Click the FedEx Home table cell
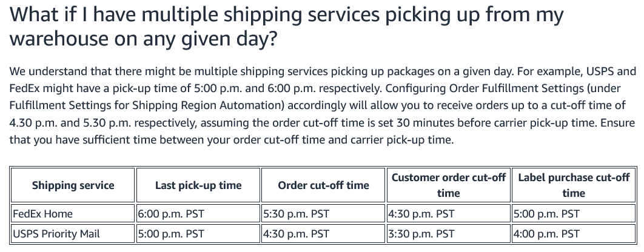644x252 pixels. 73,213
